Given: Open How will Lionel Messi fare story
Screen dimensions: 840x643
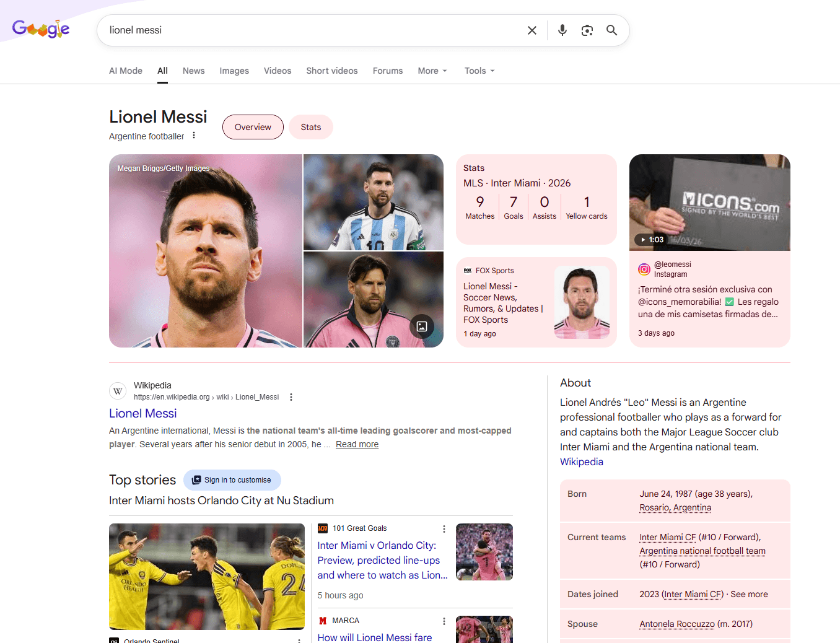Looking at the screenshot, I should (375, 637).
